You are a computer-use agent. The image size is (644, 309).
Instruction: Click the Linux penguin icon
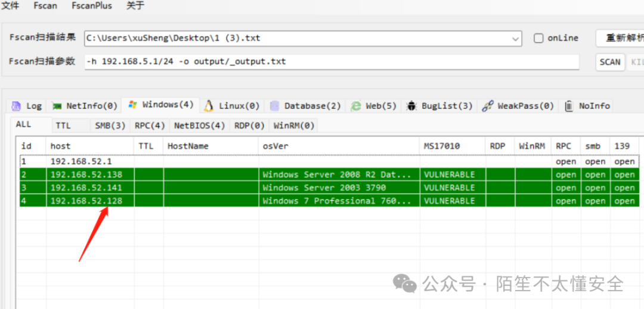click(x=209, y=106)
